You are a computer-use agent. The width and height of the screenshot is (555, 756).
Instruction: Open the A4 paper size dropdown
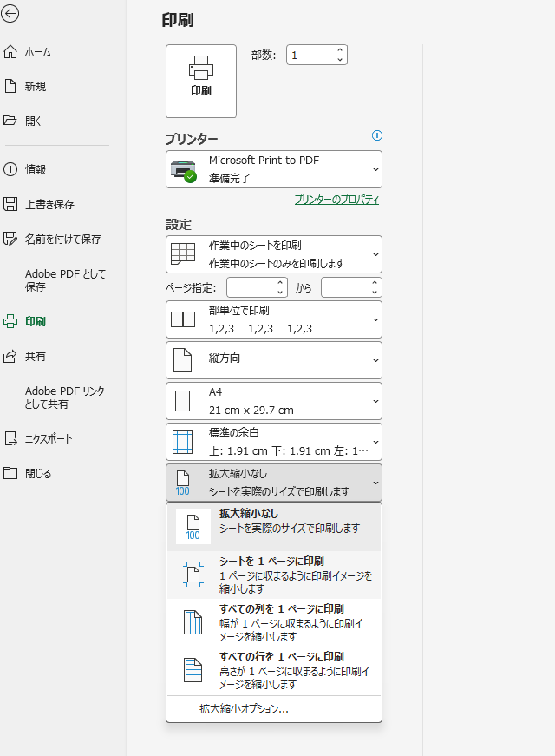pos(274,401)
